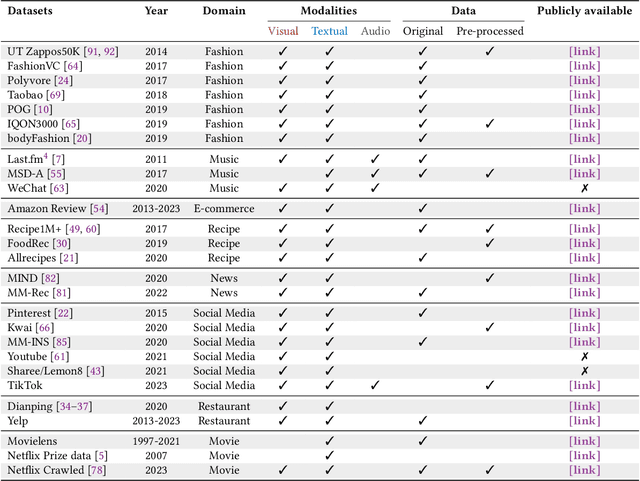640x481 pixels.
Task: Click the Visual modality column header
Action: pyautogui.click(x=283, y=31)
